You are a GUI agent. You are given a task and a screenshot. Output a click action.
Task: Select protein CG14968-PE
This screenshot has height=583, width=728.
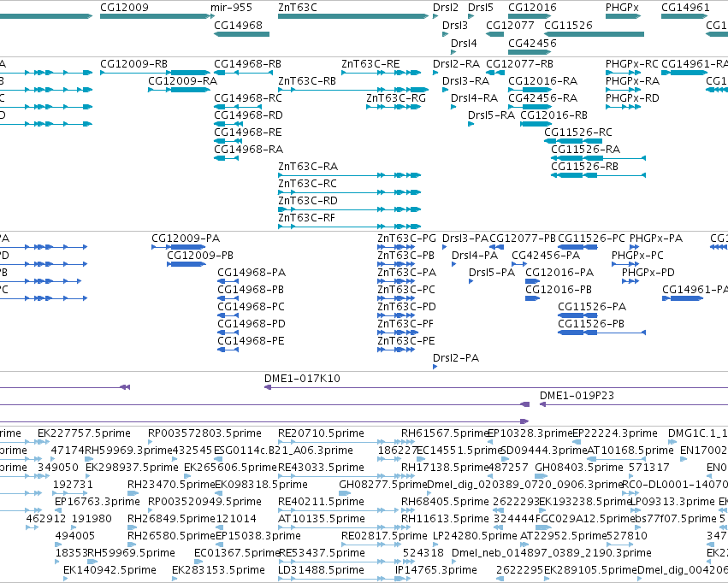pos(251,341)
